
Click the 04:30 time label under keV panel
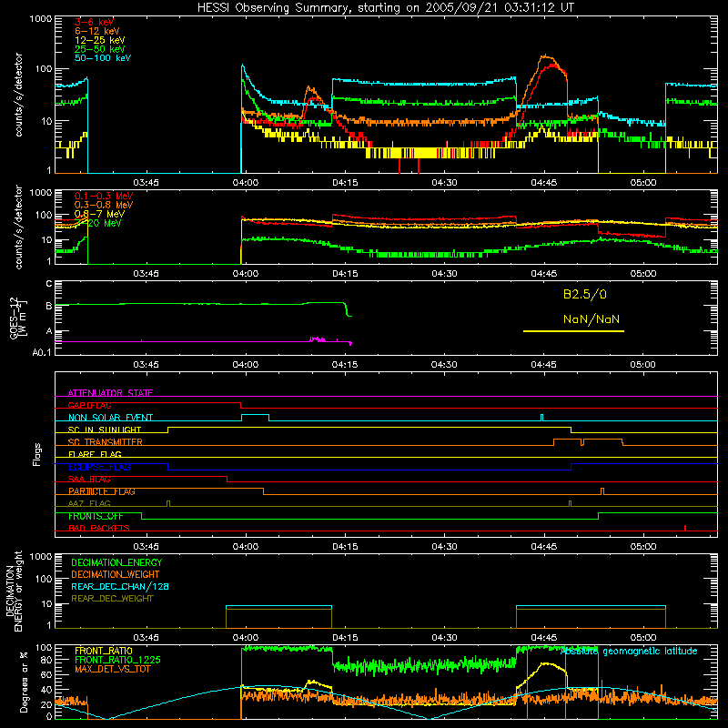(444, 183)
